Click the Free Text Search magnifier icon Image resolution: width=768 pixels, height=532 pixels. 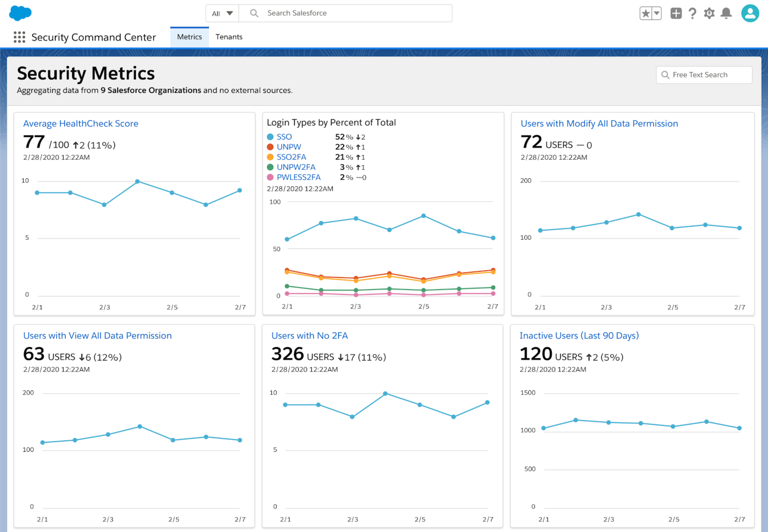(665, 75)
